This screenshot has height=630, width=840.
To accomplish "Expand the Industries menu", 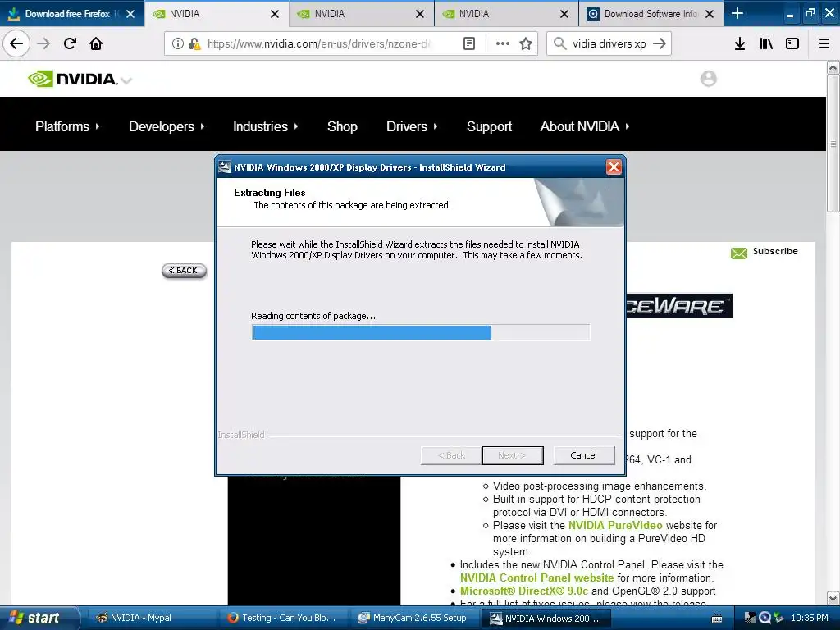I will click(265, 126).
